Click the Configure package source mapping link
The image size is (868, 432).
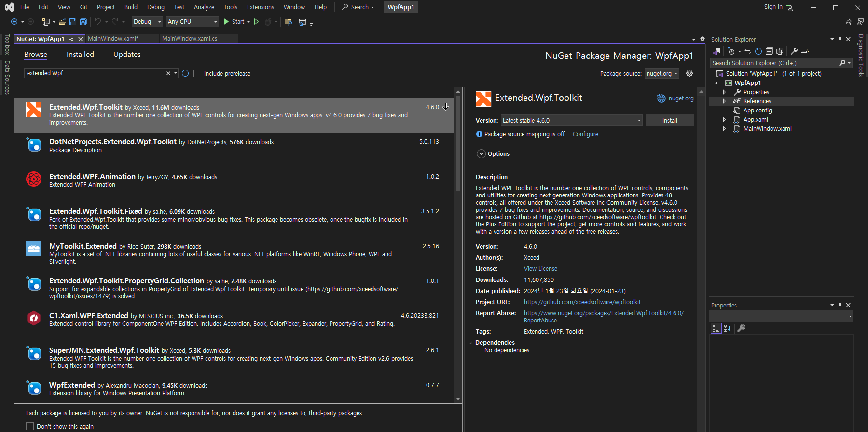click(x=585, y=134)
